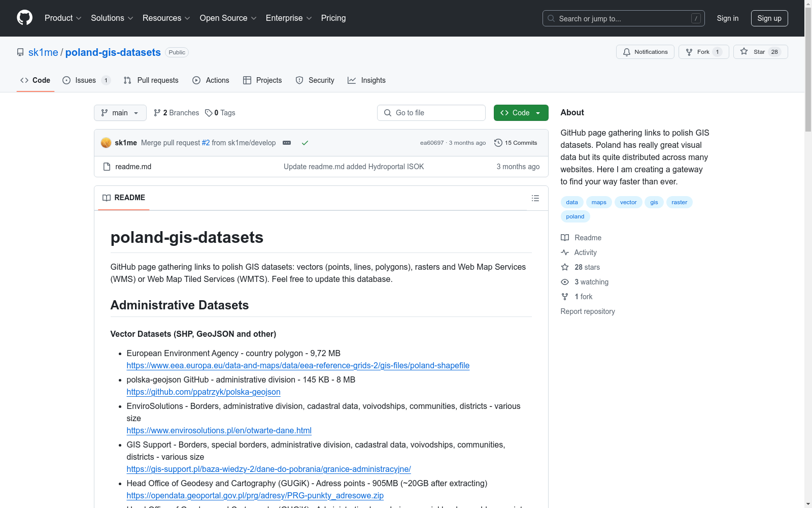Open the main branch selector dropdown
Image resolution: width=812 pixels, height=508 pixels.
pyautogui.click(x=120, y=113)
